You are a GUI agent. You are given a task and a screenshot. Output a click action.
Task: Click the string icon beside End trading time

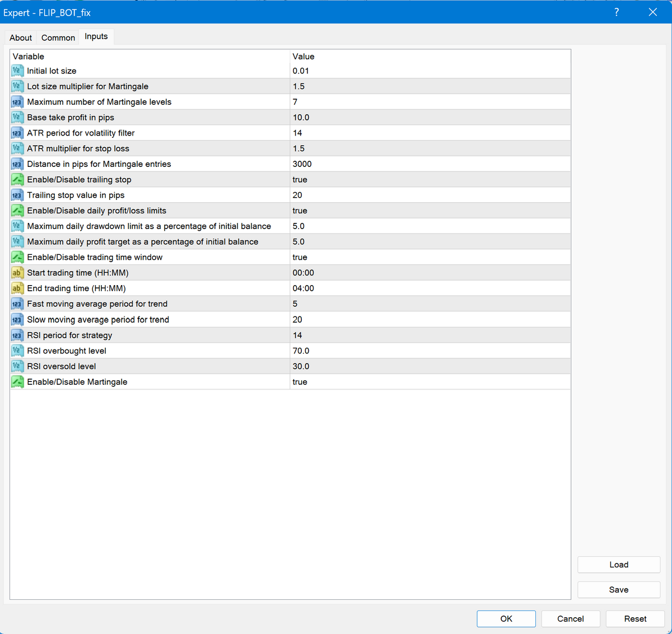(x=17, y=288)
